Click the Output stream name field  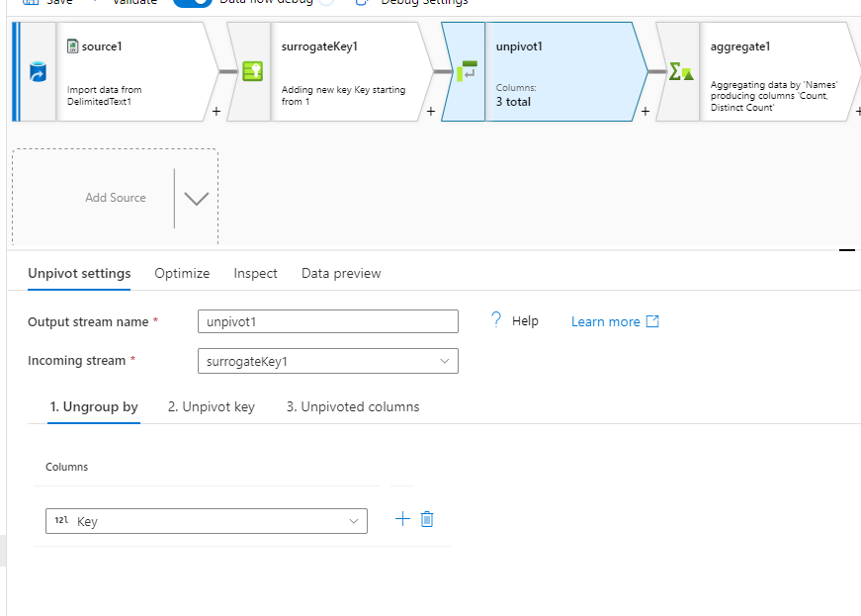[x=328, y=321]
